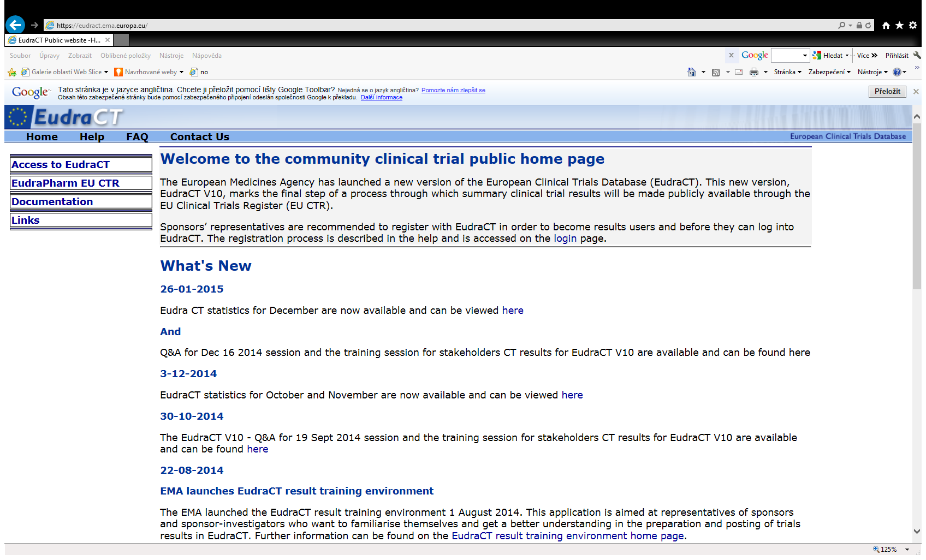Click the command bar Home page icon

(692, 72)
